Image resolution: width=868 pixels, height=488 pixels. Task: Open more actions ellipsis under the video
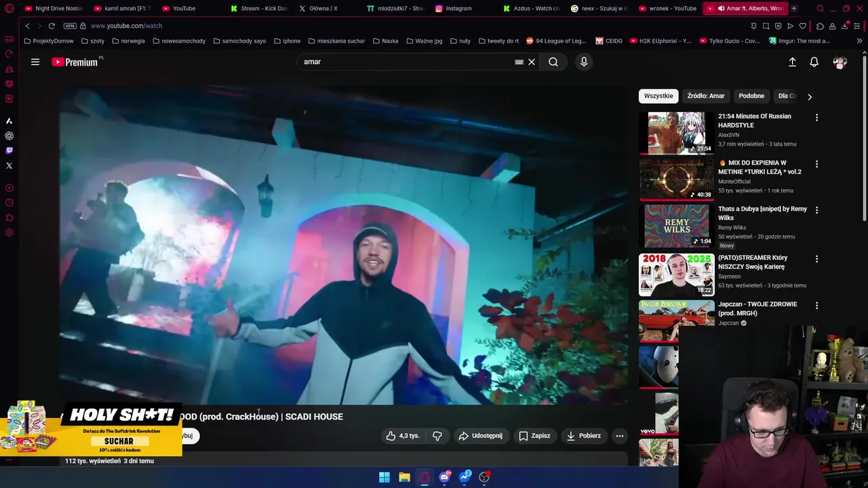point(620,436)
